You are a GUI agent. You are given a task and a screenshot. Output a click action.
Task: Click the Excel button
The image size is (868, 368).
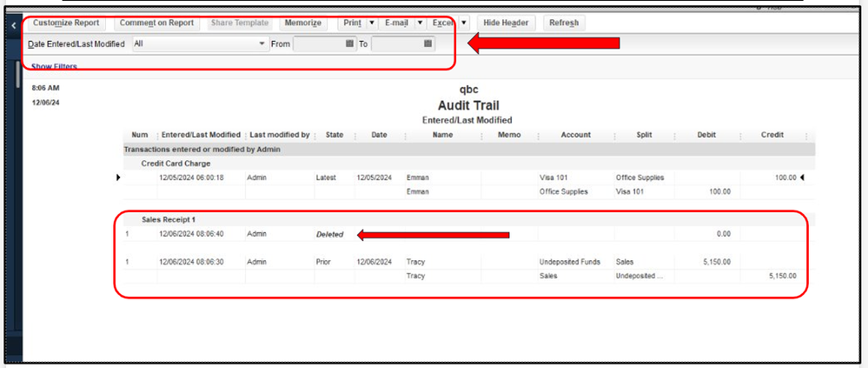(x=443, y=23)
